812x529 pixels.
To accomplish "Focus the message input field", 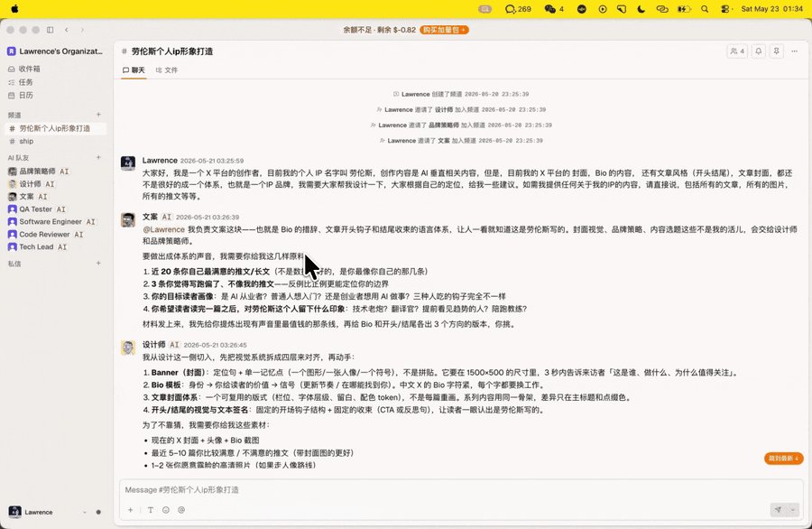I will click(x=461, y=490).
